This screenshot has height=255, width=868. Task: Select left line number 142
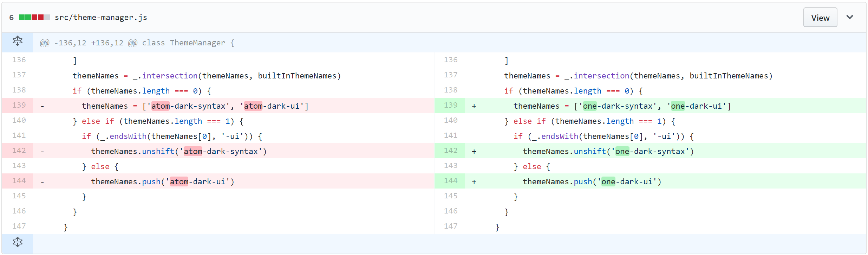pos(19,151)
